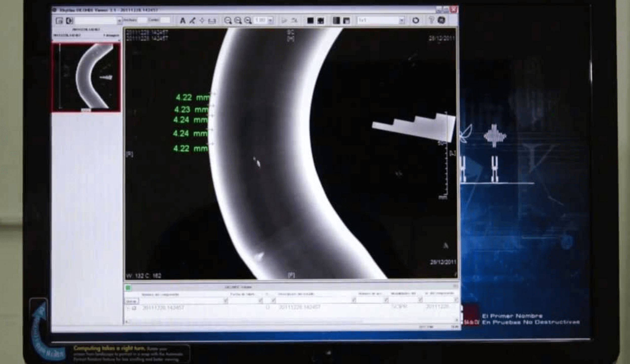Click the first column header in the table
The height and width of the screenshot is (364, 630).
tap(160, 294)
